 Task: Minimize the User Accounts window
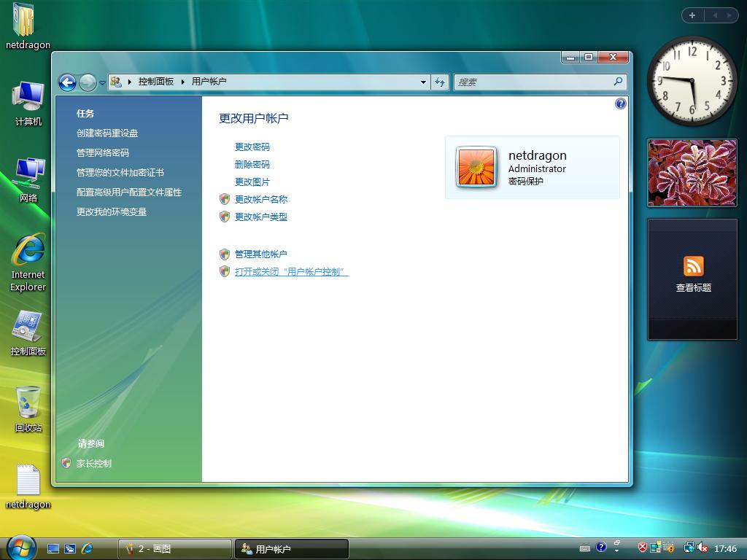[570, 57]
